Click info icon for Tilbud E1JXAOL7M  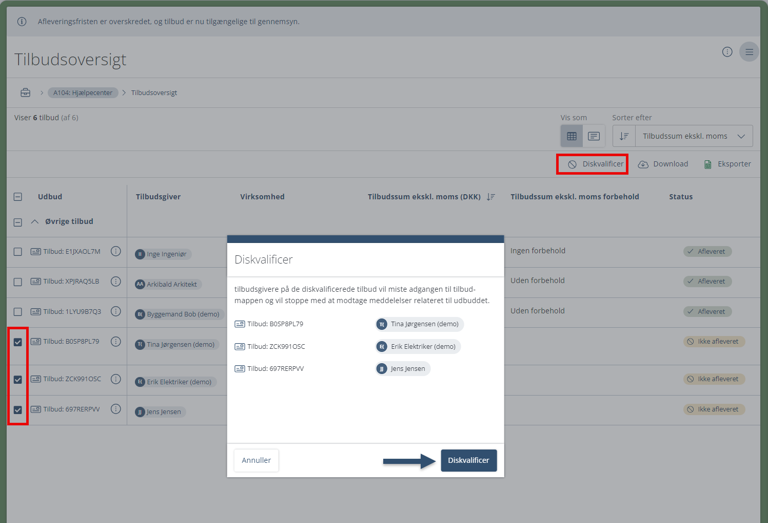116,252
